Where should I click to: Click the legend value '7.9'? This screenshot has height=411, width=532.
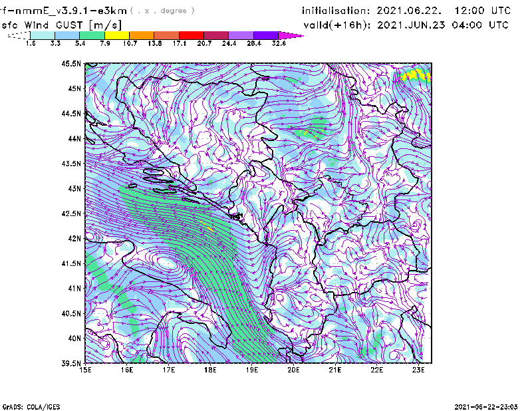pyautogui.click(x=105, y=43)
